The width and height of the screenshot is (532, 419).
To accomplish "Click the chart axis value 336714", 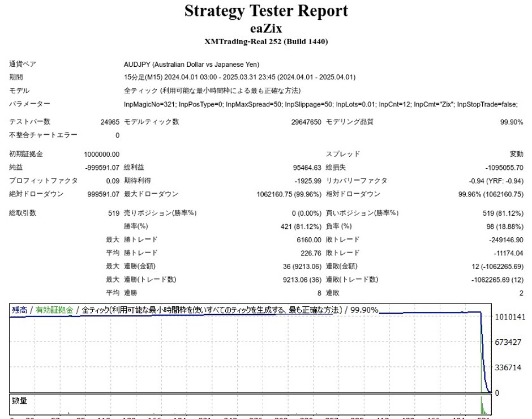I will click(x=508, y=367).
